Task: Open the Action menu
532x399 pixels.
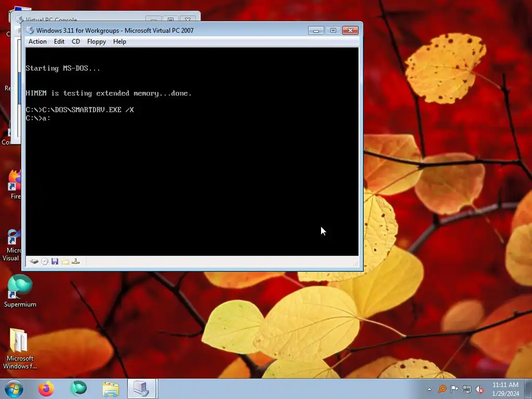Action: 37,42
